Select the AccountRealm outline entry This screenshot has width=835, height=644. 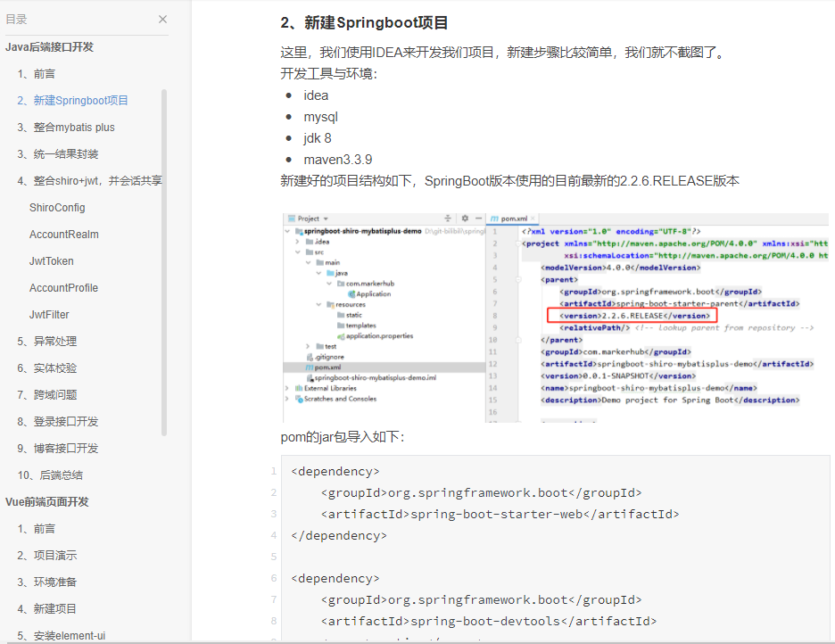(64, 235)
